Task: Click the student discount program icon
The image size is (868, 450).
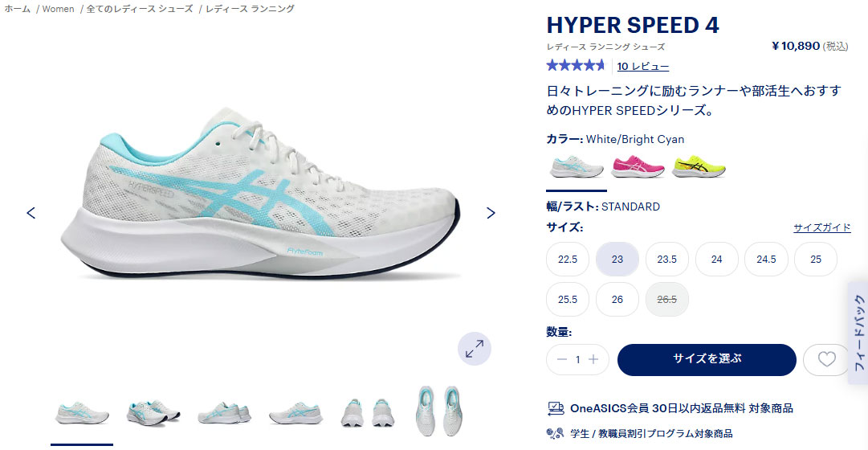Action: coord(555,433)
